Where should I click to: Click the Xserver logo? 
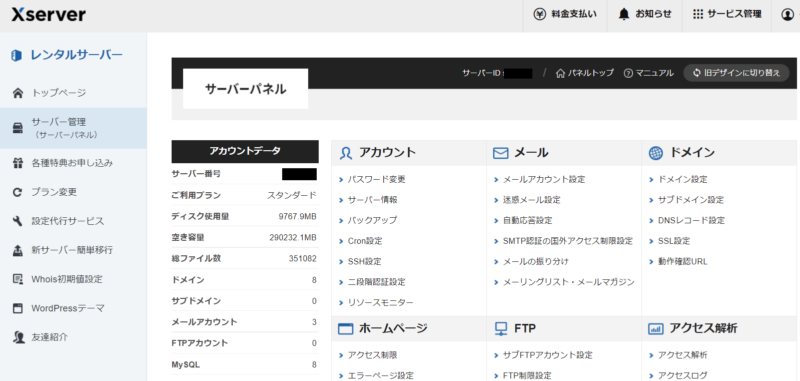(x=48, y=14)
